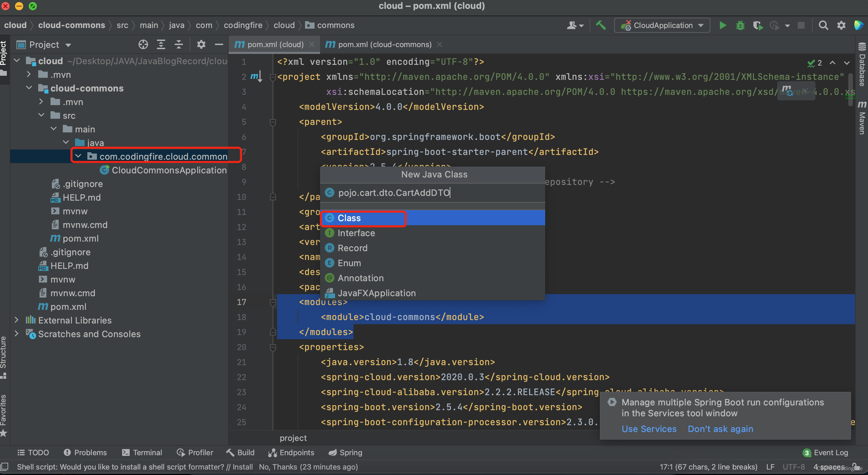Close the pom.xml (cloud) tab
The height and width of the screenshot is (475, 868).
312,44
